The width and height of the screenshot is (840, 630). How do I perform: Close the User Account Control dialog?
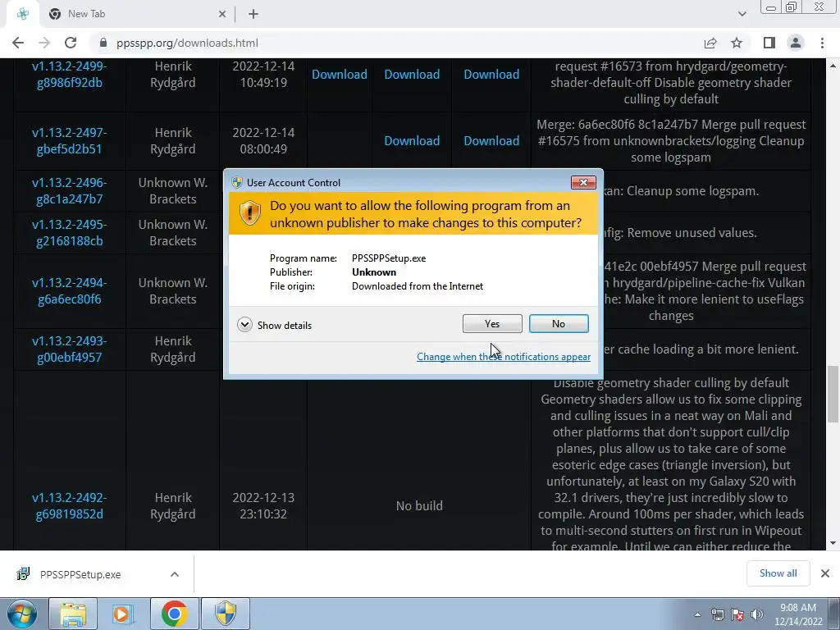point(583,183)
